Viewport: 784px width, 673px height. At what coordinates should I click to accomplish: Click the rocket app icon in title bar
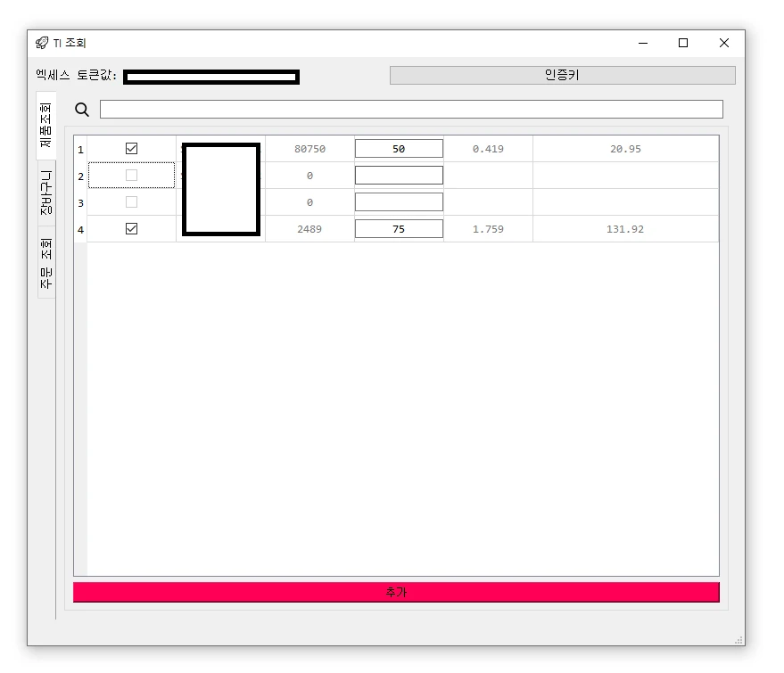point(42,43)
